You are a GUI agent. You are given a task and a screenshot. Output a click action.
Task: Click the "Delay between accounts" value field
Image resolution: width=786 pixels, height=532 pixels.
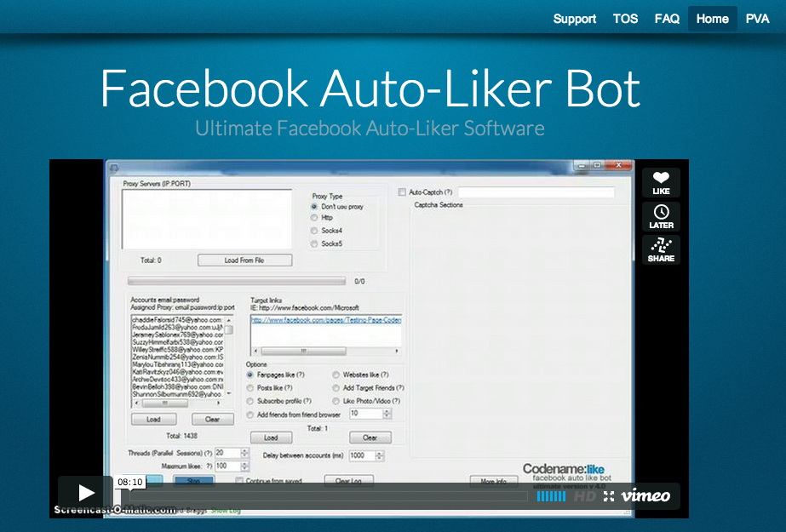(363, 455)
